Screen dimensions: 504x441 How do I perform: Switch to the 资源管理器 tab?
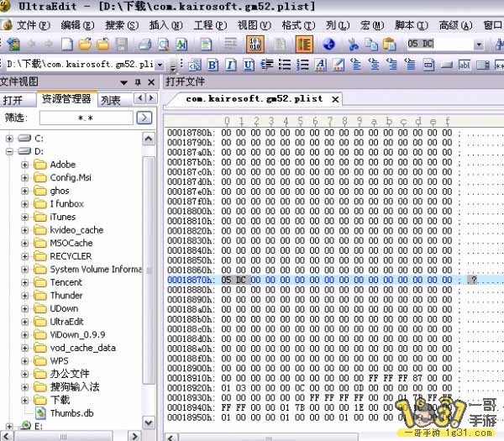pos(66,99)
